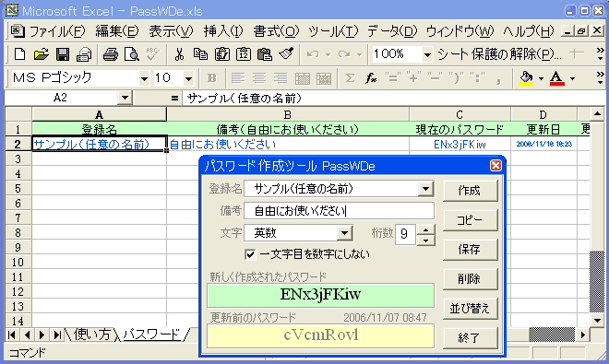The height and width of the screenshot is (364, 609).
Task: Open the zoom 100% dropdown arrow
Action: tap(427, 54)
